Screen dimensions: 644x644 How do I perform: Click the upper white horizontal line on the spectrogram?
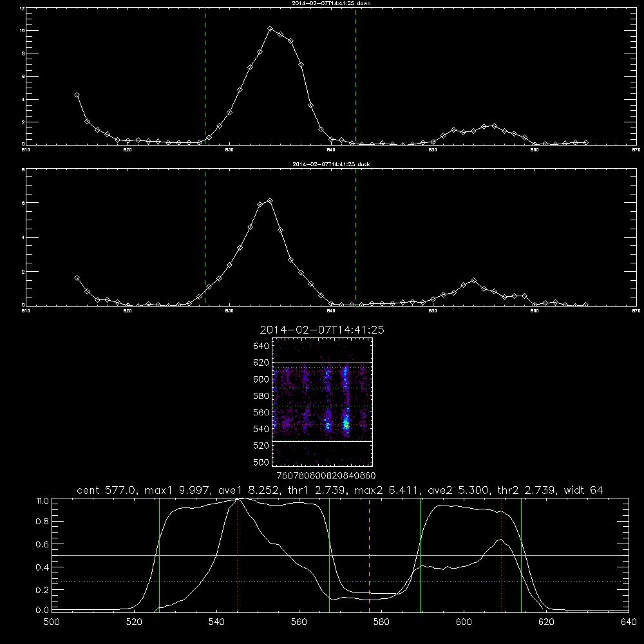click(x=323, y=363)
